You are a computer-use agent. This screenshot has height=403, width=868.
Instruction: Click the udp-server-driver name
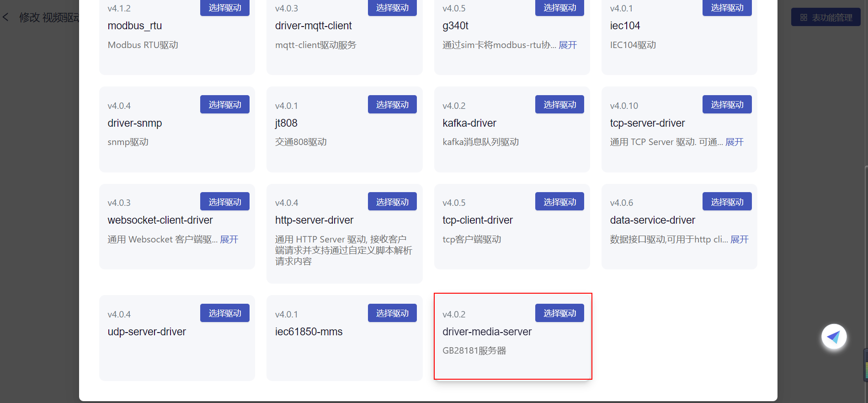point(147,332)
